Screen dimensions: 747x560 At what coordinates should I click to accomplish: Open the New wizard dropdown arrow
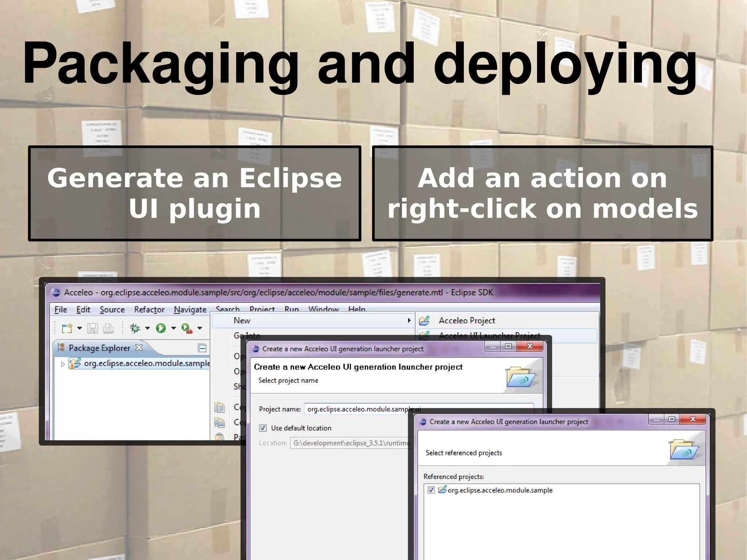tap(80, 328)
